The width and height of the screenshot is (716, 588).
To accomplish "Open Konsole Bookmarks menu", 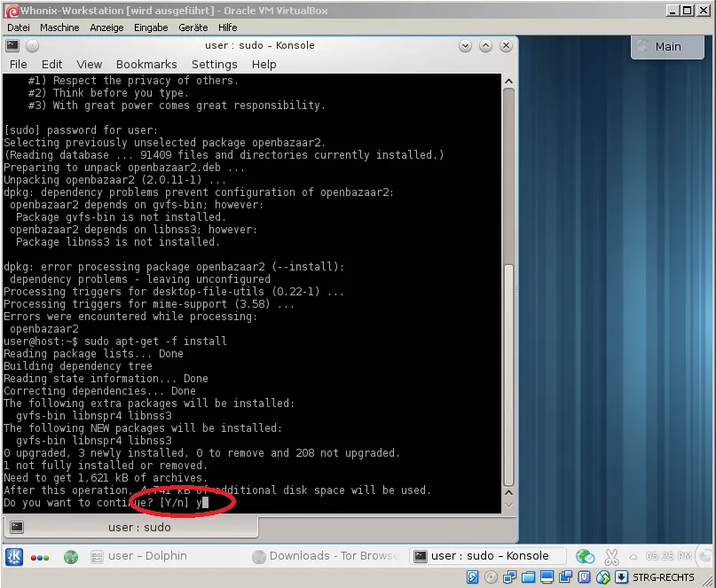I will (x=146, y=65).
